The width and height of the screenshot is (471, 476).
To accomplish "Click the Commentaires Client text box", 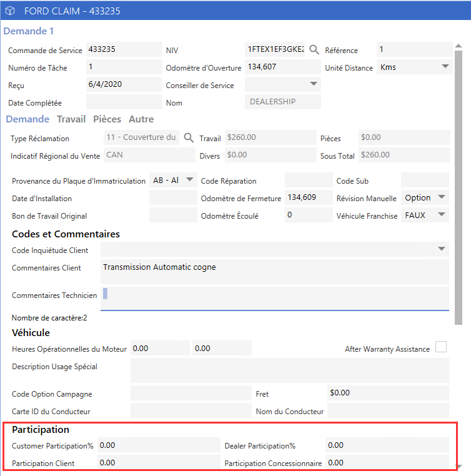I will point(275,272).
